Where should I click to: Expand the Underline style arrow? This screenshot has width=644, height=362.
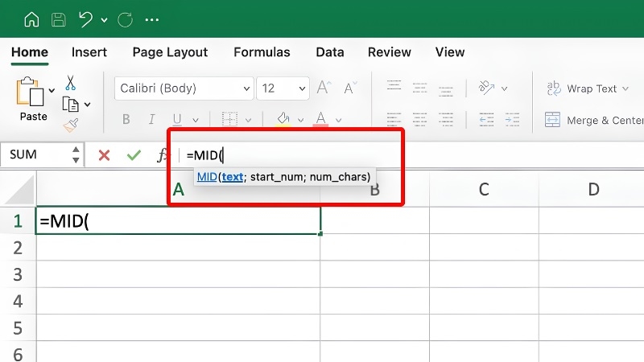click(x=196, y=120)
